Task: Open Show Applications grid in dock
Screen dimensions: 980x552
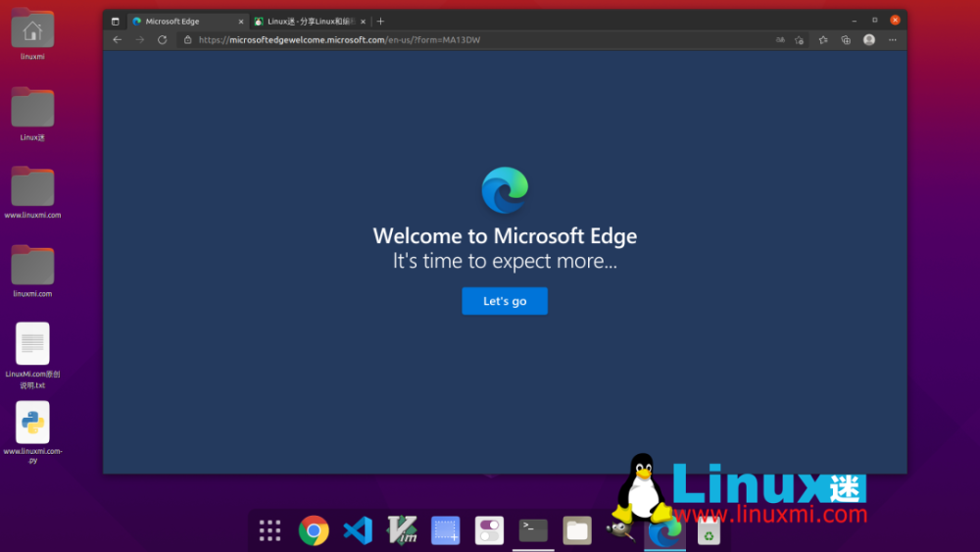Action: tap(270, 530)
